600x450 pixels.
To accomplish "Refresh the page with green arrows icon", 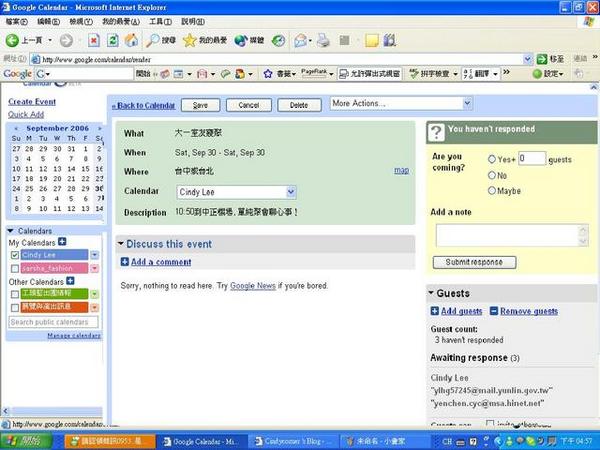I will (112, 40).
